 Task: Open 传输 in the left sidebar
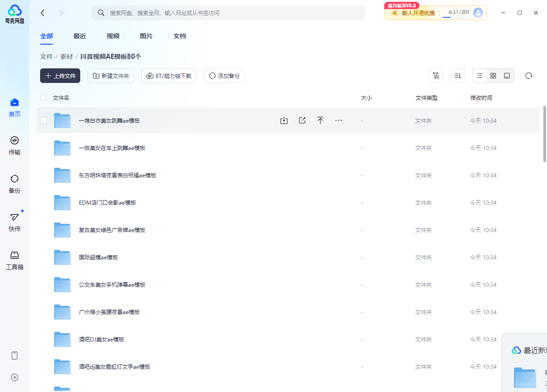(x=15, y=145)
